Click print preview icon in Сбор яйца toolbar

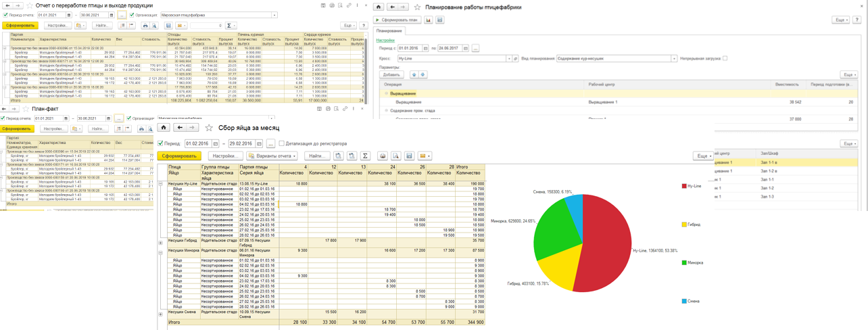(x=395, y=156)
